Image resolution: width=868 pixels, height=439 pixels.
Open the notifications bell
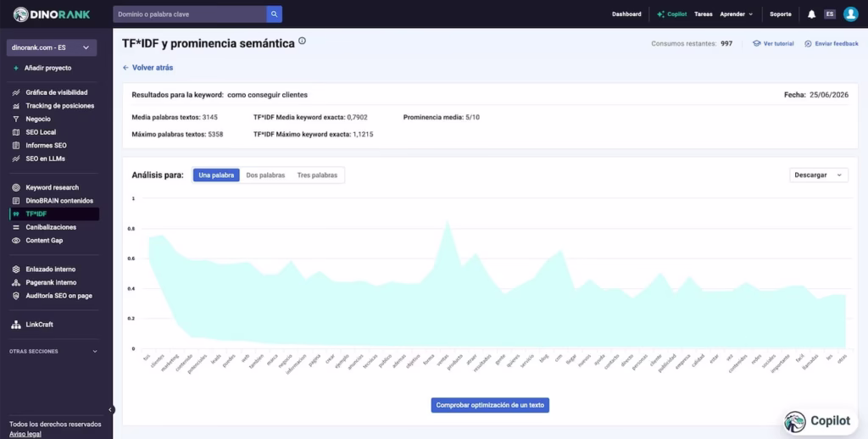coord(811,14)
